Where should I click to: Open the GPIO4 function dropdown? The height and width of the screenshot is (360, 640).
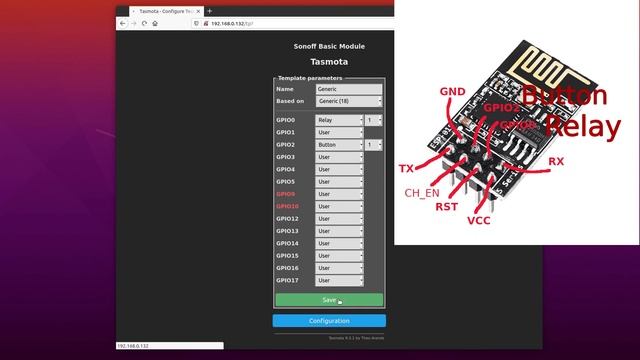(339, 169)
